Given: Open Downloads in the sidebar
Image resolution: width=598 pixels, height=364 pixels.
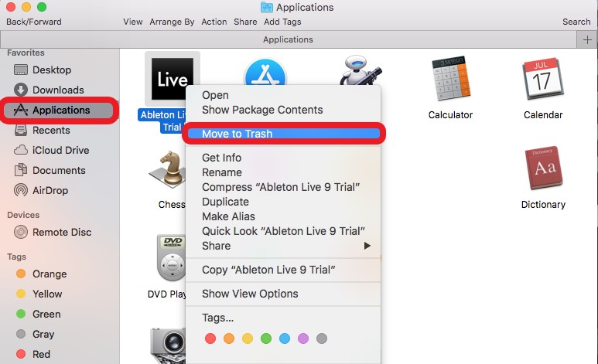Looking at the screenshot, I should [49, 90].
